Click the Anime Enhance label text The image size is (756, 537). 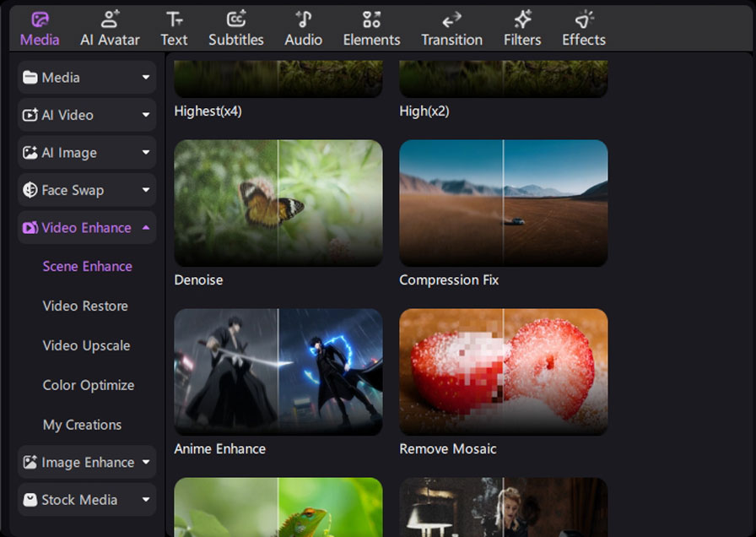(220, 448)
